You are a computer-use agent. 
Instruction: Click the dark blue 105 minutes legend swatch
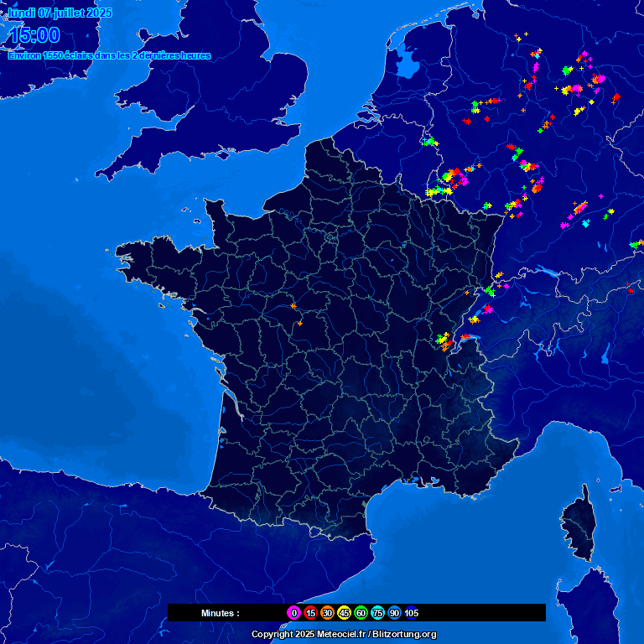click(x=412, y=613)
